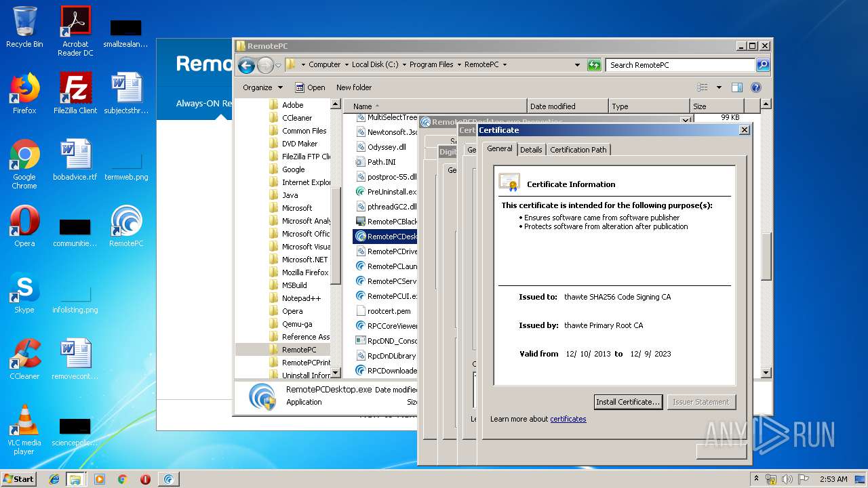Select Odyssey.dll file

coord(387,147)
